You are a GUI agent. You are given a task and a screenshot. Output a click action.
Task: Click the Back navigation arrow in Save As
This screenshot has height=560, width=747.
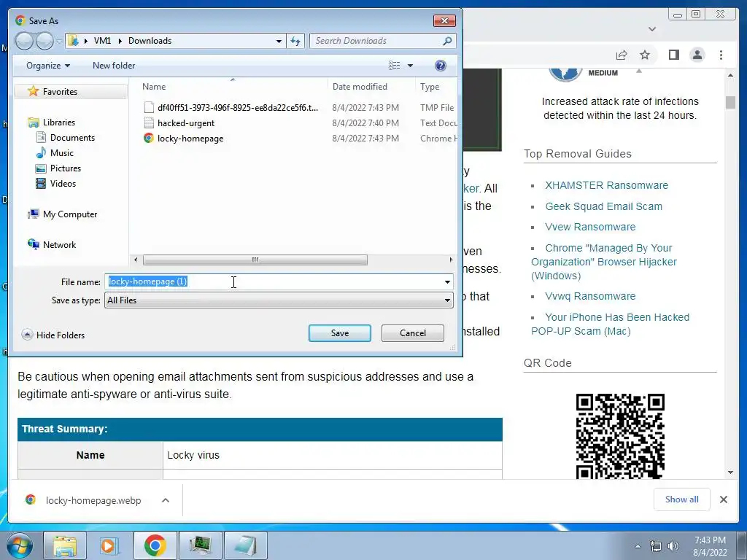click(24, 41)
